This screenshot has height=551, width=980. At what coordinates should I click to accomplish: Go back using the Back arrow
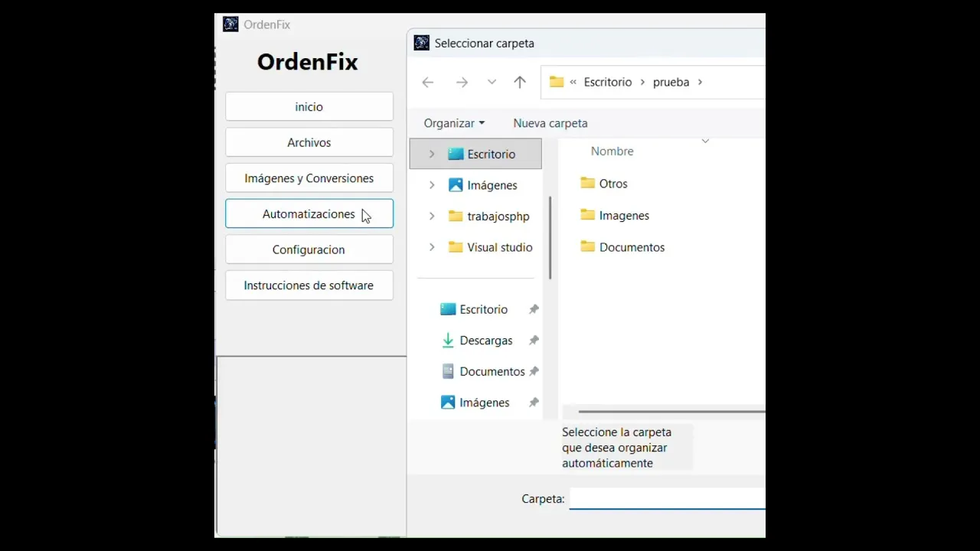point(428,82)
